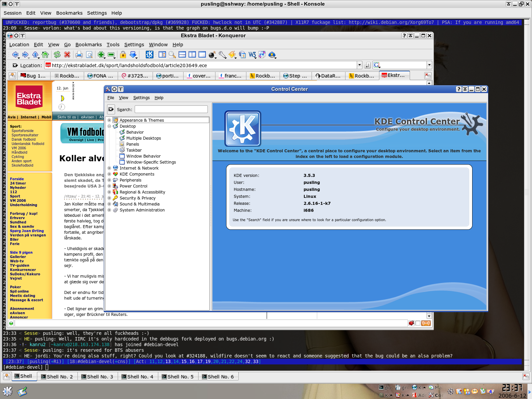Screen dimensions: 532x399
Task: Open the Sportsresultater link on Ekstra Bladet
Action: tap(25, 135)
